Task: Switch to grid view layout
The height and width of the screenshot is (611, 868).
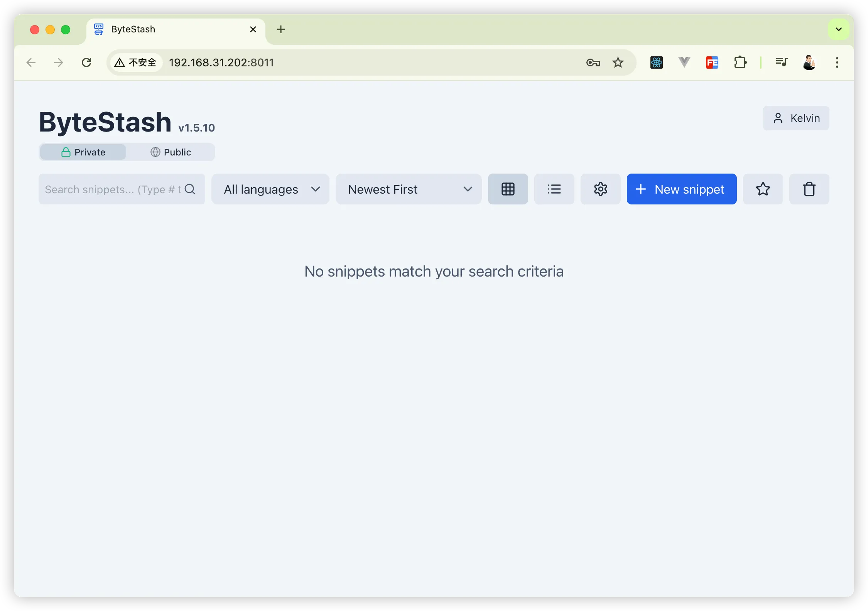Action: [508, 189]
